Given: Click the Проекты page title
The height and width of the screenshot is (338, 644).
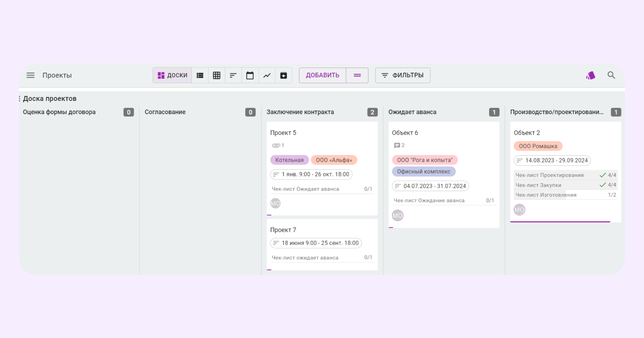Looking at the screenshot, I should (x=57, y=75).
